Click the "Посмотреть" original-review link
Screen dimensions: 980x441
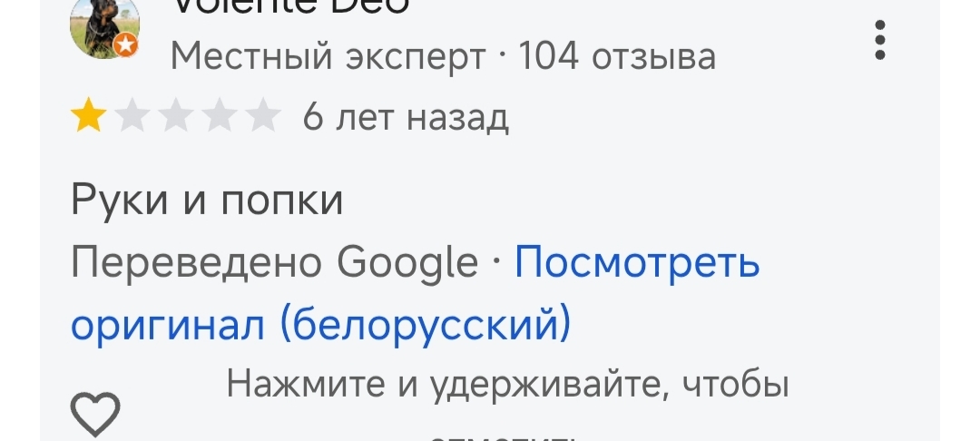click(637, 263)
